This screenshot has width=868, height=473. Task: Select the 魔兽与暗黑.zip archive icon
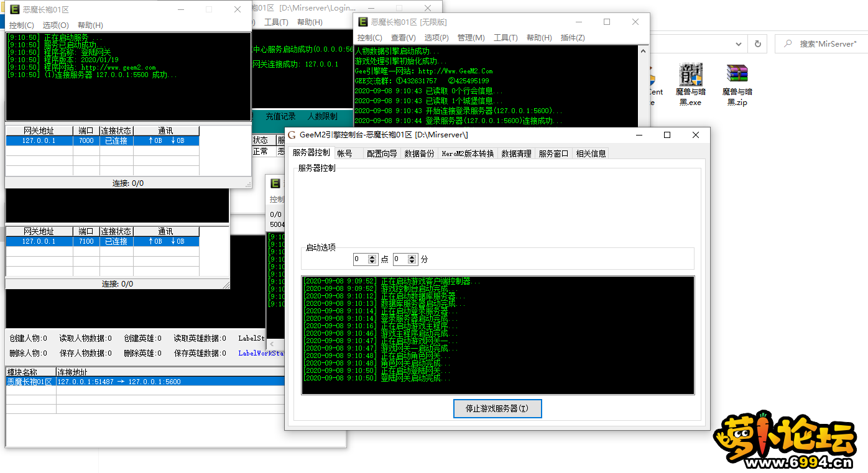(x=737, y=85)
